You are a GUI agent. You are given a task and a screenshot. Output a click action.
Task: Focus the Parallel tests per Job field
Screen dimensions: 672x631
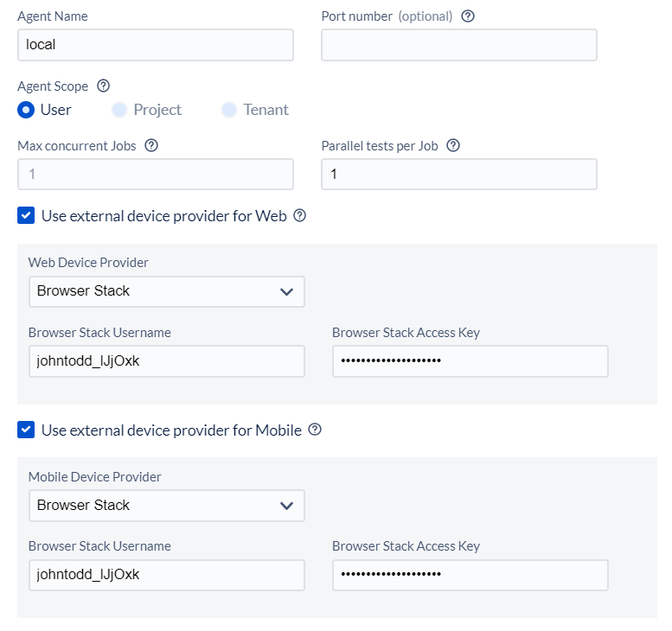coord(459,175)
